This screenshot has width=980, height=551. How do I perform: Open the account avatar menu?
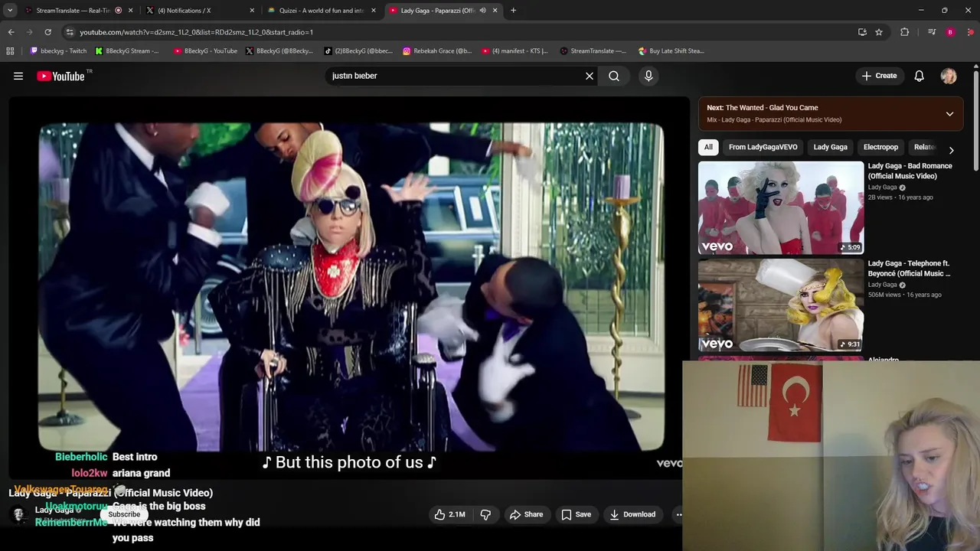point(949,76)
